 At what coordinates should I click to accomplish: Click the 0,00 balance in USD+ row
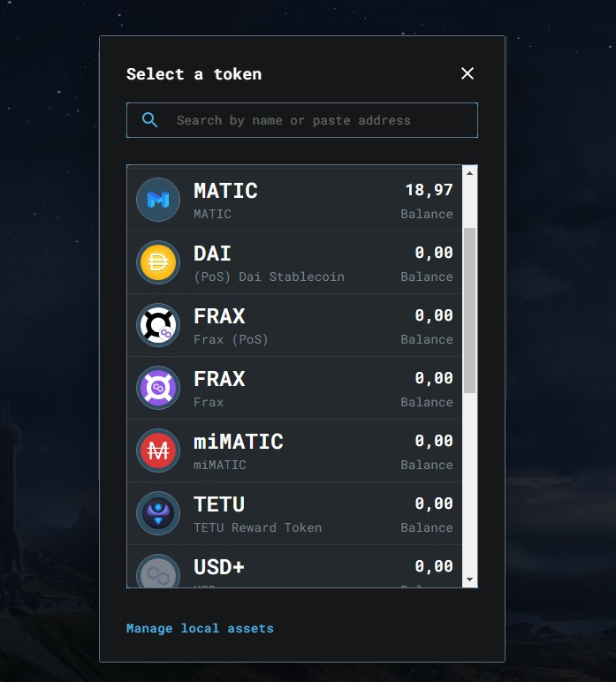click(x=434, y=565)
